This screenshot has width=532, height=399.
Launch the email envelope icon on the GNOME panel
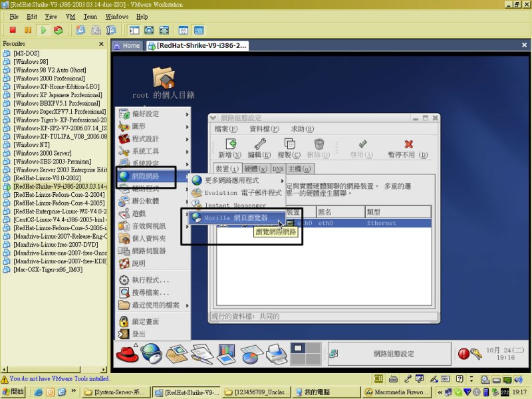coord(176,354)
